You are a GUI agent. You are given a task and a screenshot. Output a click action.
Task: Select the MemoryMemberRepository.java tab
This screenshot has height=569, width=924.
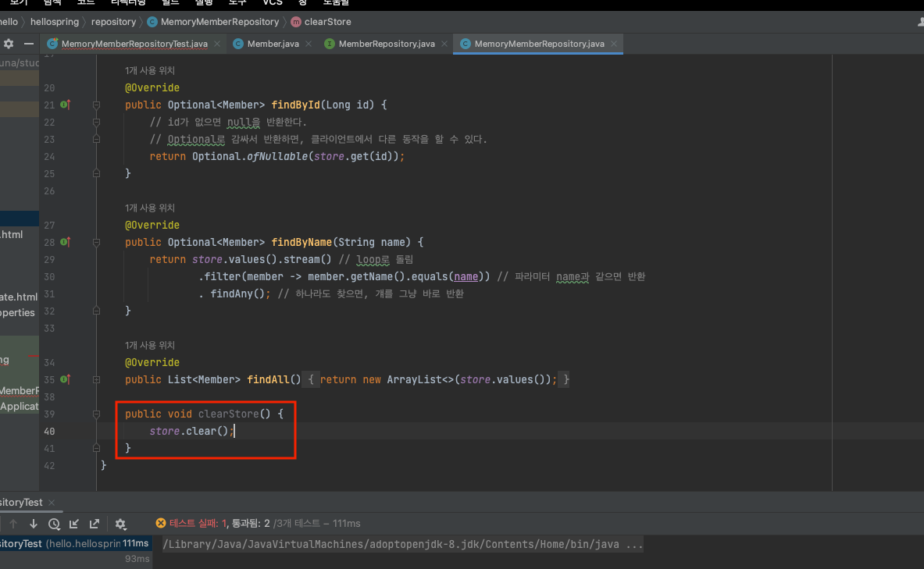(539, 44)
